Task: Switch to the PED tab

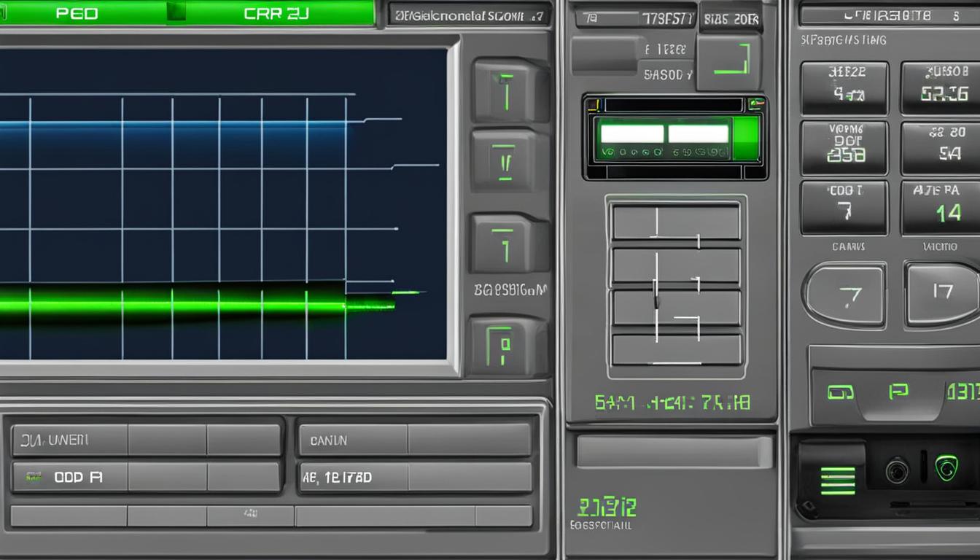Action: (x=77, y=13)
